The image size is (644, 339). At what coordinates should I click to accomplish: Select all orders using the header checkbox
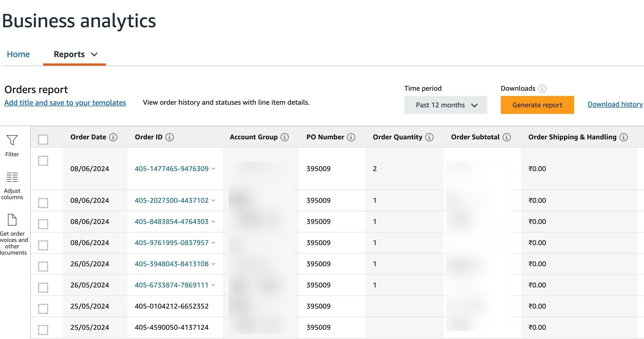pyautogui.click(x=43, y=139)
